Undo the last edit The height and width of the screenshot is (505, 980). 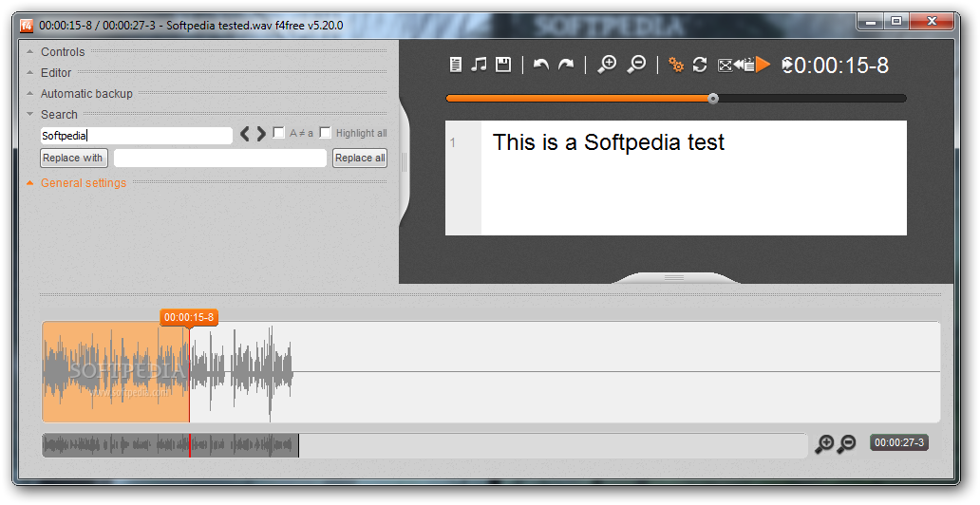[541, 65]
